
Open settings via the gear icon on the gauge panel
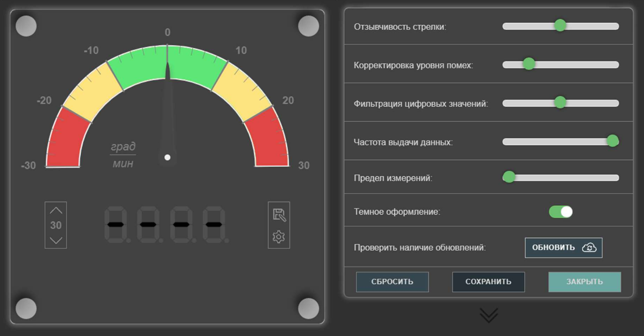point(279,237)
